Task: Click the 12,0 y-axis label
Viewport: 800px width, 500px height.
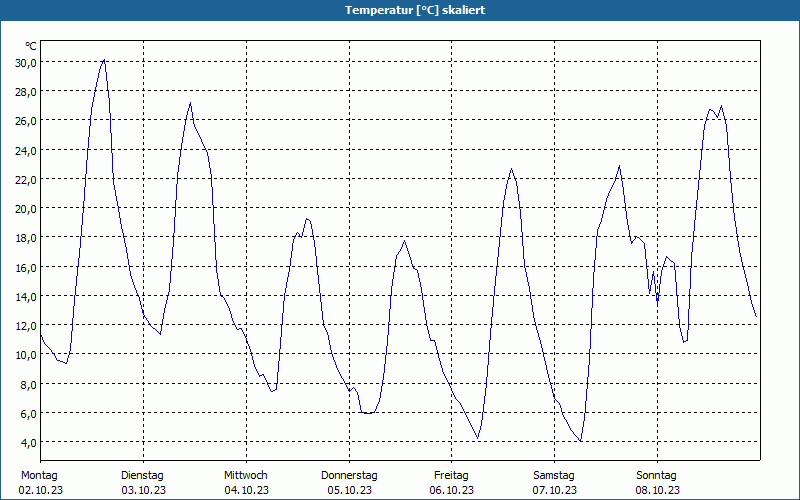Action: pyautogui.click(x=26, y=326)
